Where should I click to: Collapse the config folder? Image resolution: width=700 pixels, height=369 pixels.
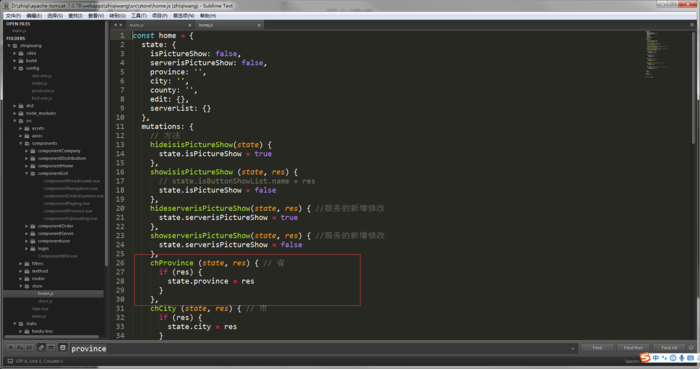(15, 68)
